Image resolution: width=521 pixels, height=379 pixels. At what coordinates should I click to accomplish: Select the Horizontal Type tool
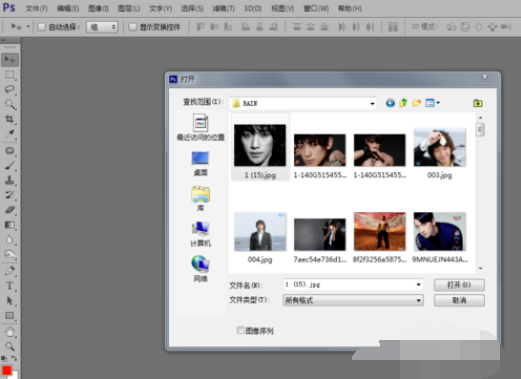point(10,286)
